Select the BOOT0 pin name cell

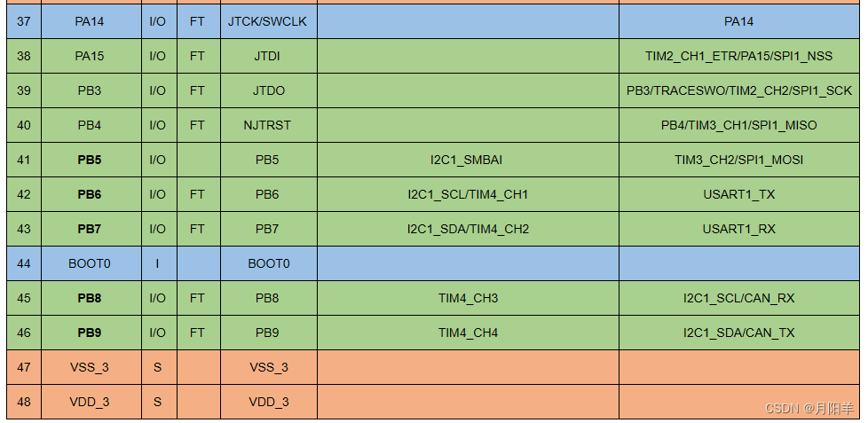coord(90,263)
